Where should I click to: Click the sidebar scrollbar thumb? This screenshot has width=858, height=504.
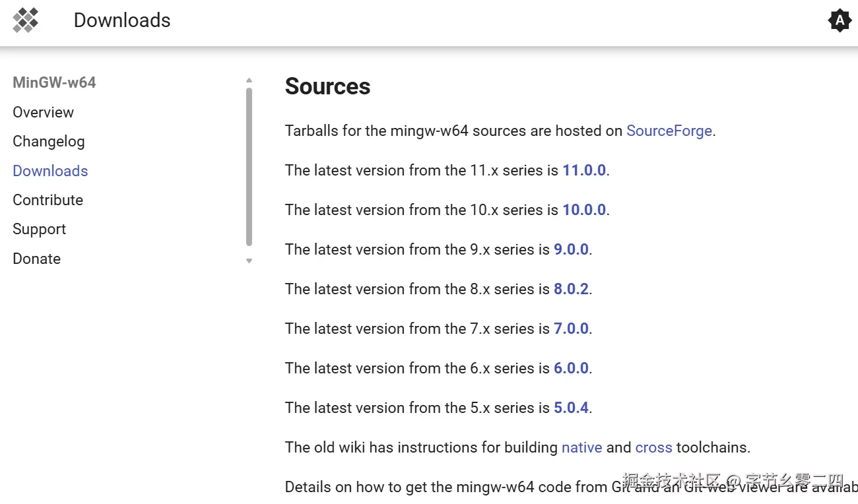(x=249, y=165)
